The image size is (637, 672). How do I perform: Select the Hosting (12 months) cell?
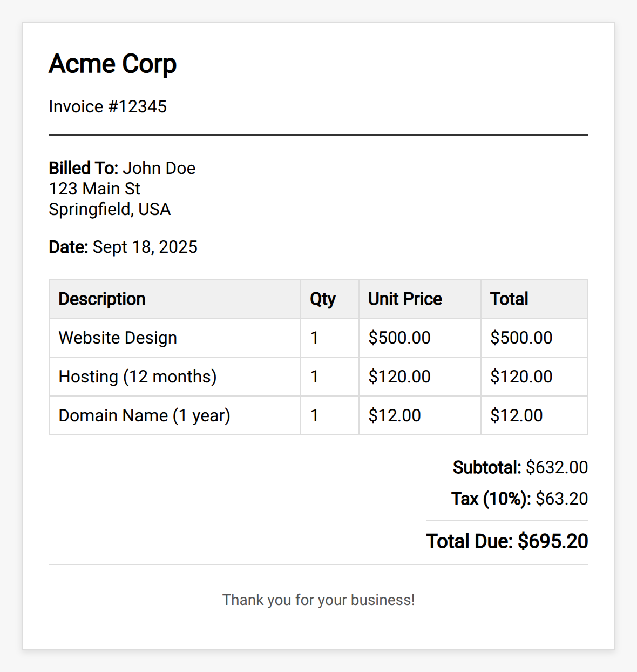(x=138, y=377)
